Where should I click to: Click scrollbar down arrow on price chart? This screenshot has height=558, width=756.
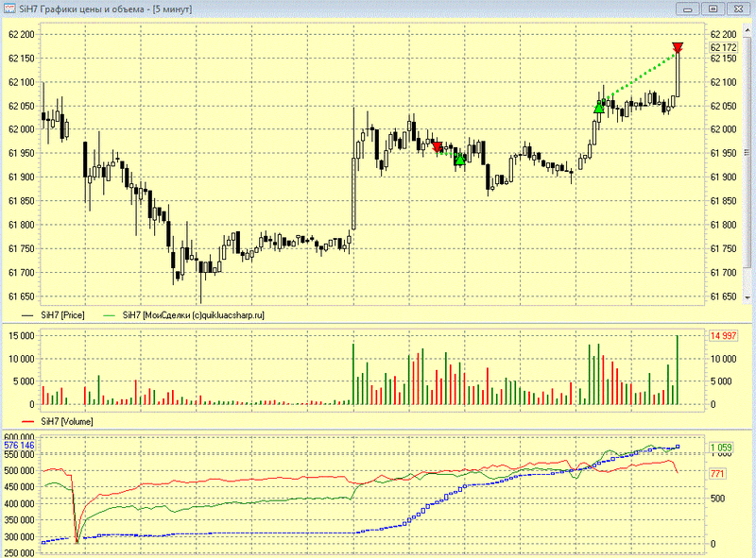coord(747,297)
